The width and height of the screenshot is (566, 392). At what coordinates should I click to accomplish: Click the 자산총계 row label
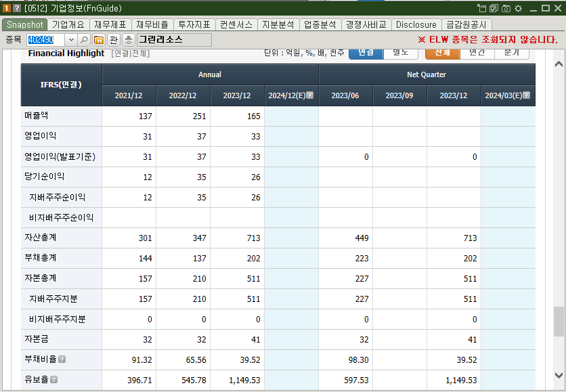[x=41, y=238]
